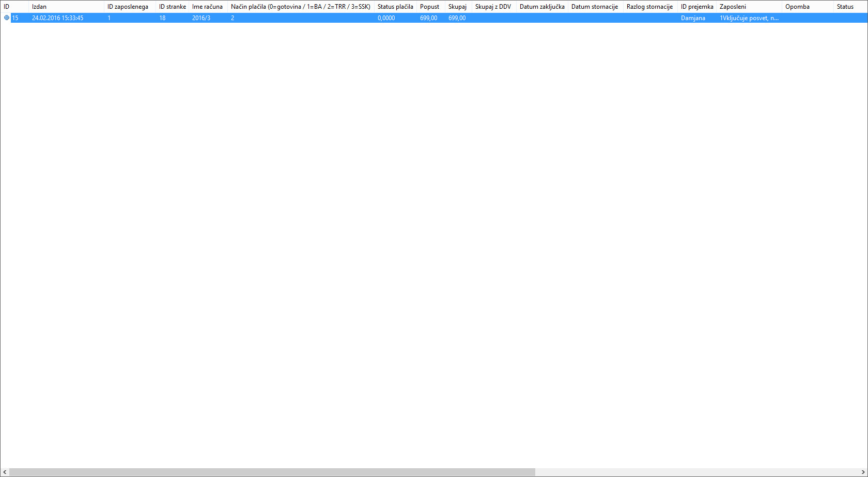868x477 pixels.
Task: Click the horizontal scrollbar thumb
Action: [x=272, y=472]
